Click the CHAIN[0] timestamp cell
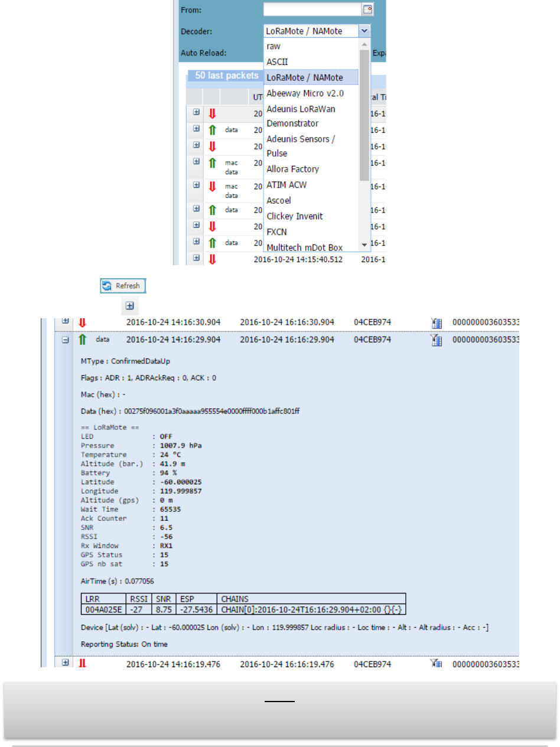The width and height of the screenshot is (560, 747). pos(311,609)
